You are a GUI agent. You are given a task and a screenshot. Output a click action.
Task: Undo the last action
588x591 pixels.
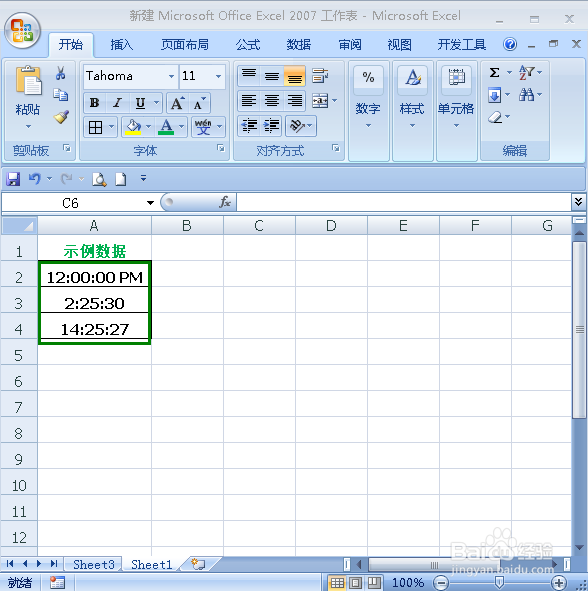[x=35, y=179]
